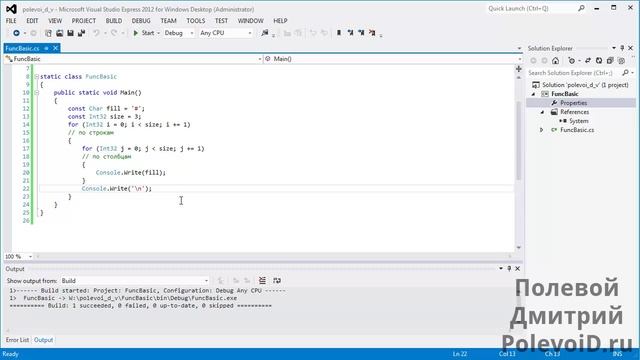This screenshot has height=360, width=640.
Task: Open the HELP menu
Action: pos(280,21)
